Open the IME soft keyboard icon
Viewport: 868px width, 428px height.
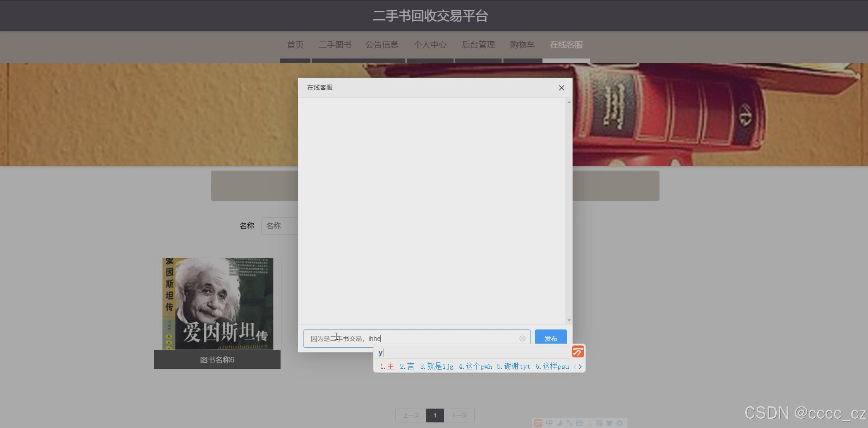[x=579, y=423]
